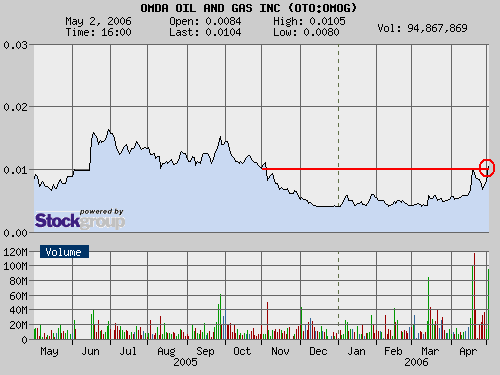Click the chart title OMDA OIL AND GAS INC
Screen dimensions: 500x375
(x=248, y=8)
